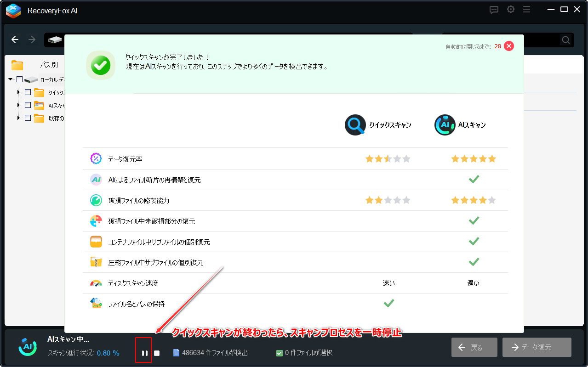588x367 pixels.
Task: Click the auto-close countdown number 28
Action: click(x=498, y=46)
